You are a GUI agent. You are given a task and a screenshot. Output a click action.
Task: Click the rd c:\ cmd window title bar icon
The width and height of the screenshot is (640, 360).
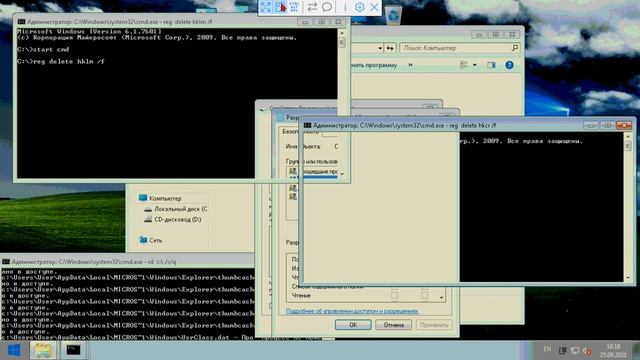(x=6, y=262)
